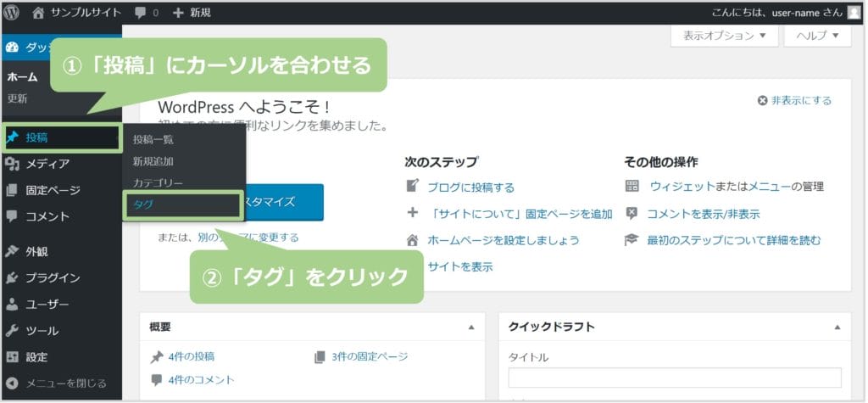Click 新規 in the admin bar

(200, 13)
